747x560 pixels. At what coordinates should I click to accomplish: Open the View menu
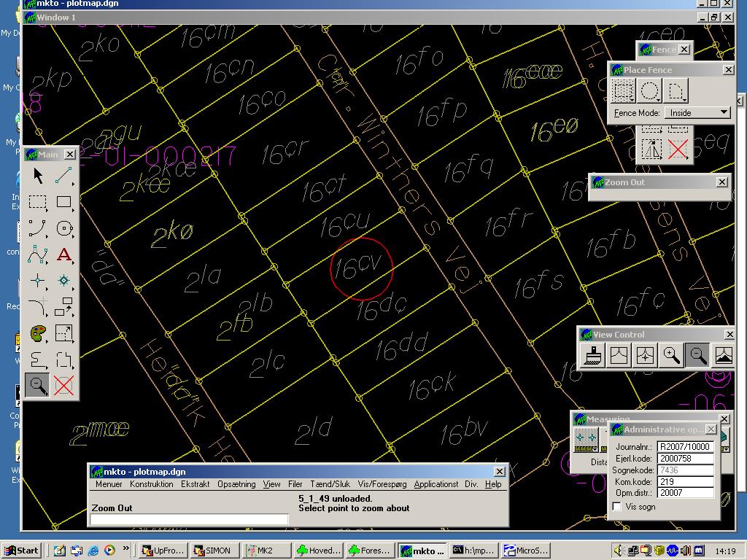(271, 484)
